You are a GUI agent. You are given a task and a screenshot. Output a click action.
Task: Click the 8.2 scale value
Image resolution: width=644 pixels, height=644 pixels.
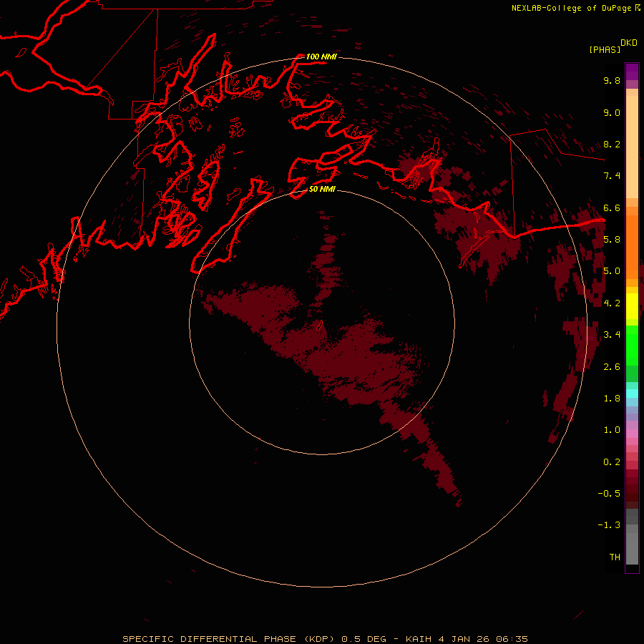coord(612,144)
